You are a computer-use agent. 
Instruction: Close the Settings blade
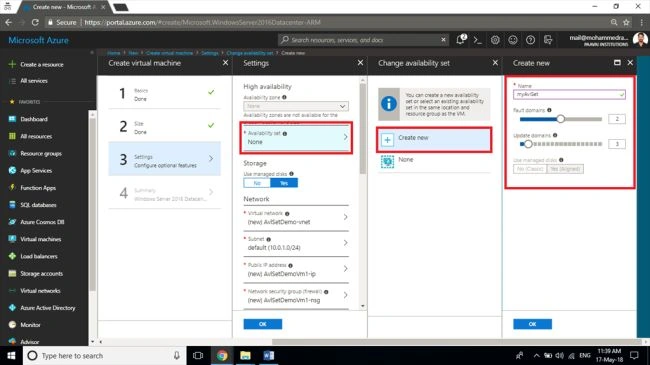(360, 63)
